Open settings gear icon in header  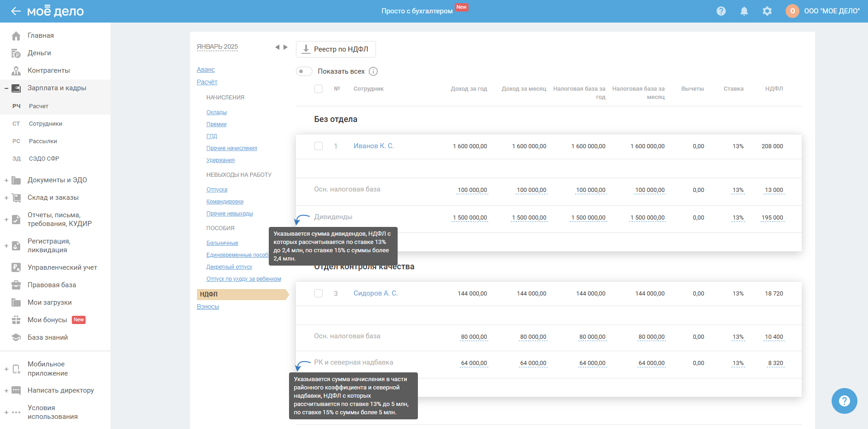[767, 11]
